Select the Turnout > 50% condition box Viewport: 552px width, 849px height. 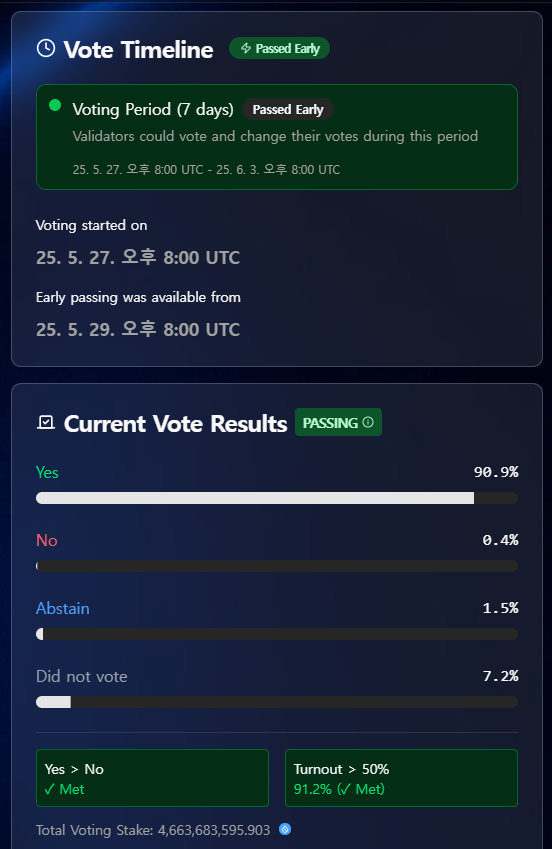(401, 778)
